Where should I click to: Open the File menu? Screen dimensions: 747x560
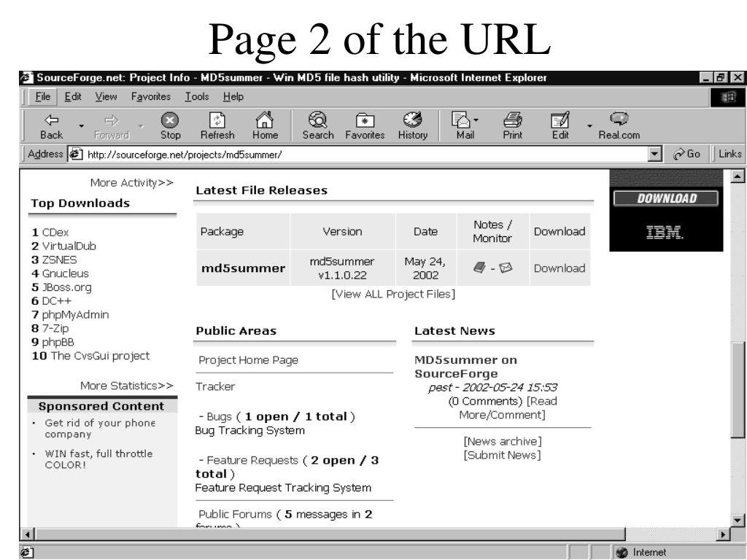[43, 97]
